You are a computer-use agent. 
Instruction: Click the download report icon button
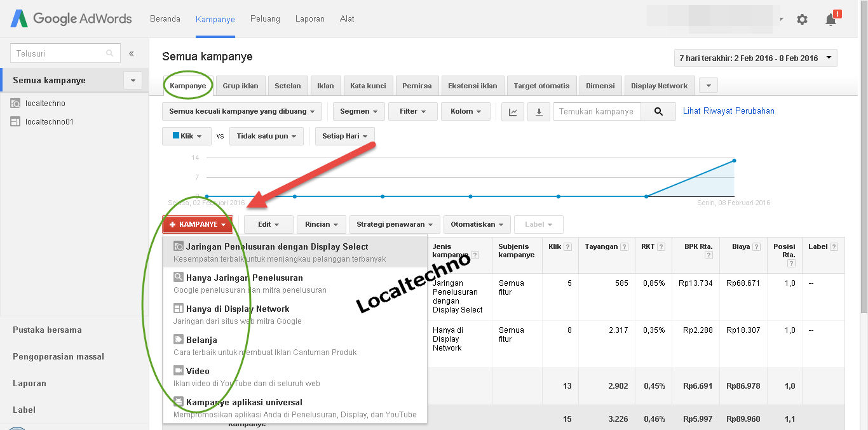tap(539, 112)
